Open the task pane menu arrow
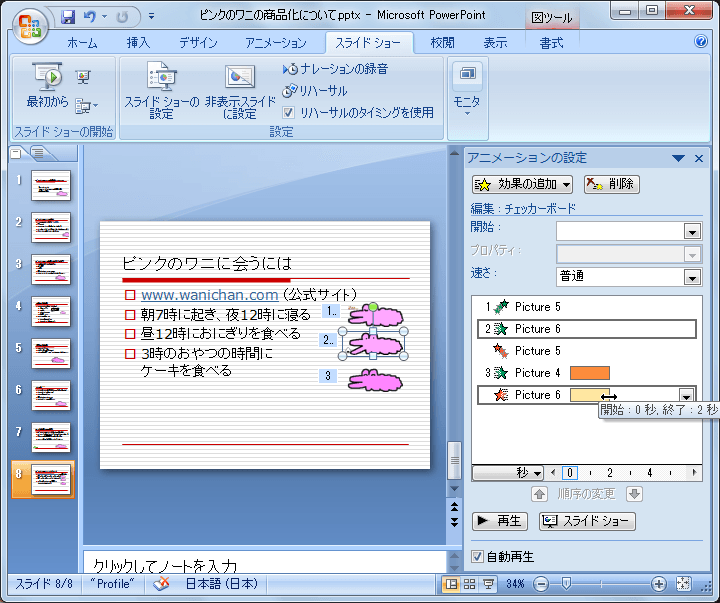 point(678,158)
